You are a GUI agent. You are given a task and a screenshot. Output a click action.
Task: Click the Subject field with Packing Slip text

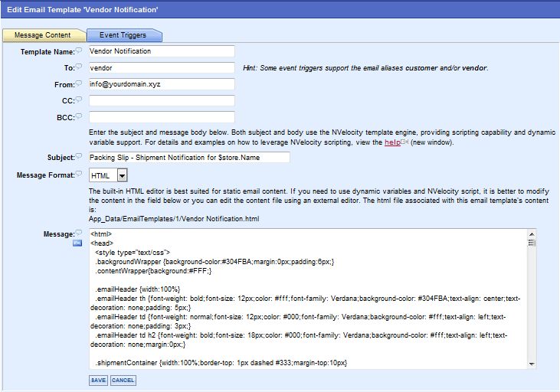(189, 158)
